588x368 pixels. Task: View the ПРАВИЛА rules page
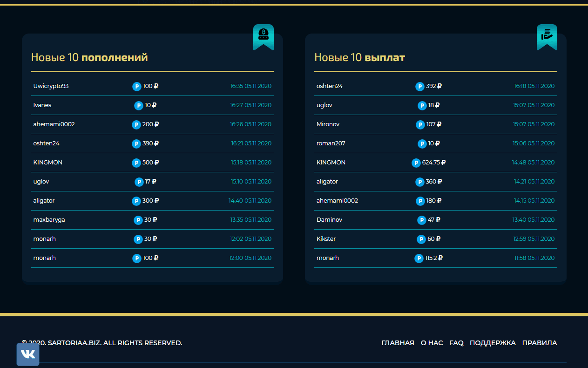click(x=539, y=343)
